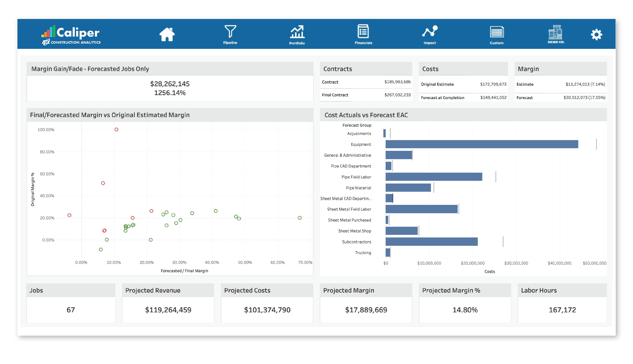This screenshot has width=633, height=364.
Task: Open the settings gear
Action: click(597, 34)
